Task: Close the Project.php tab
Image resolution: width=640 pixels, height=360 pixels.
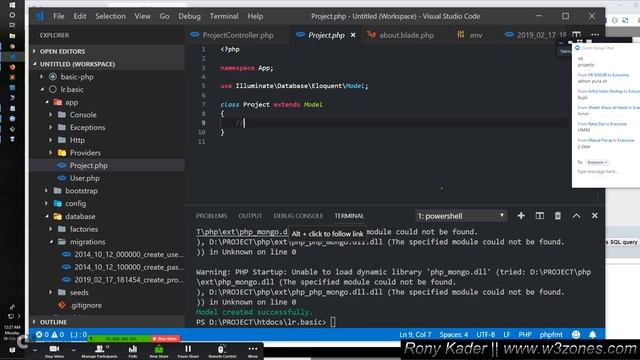Action: 353,35
